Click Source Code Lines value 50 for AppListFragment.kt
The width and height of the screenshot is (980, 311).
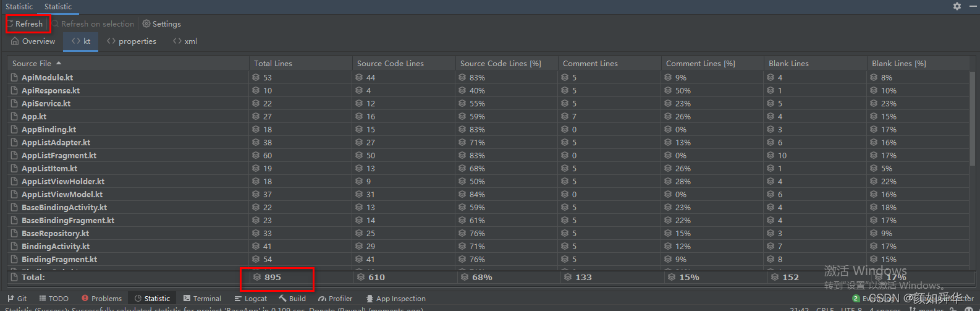tap(371, 155)
